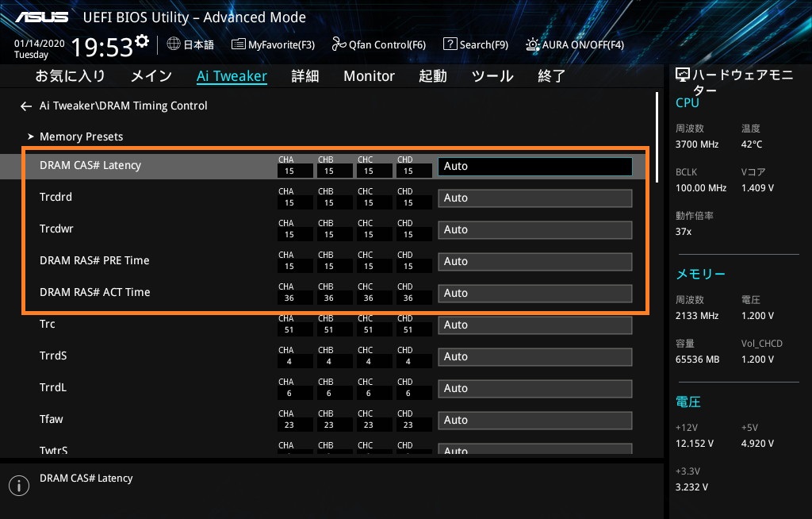Click the settings list scrollbar
This screenshot has height=519, width=812.
[x=657, y=137]
